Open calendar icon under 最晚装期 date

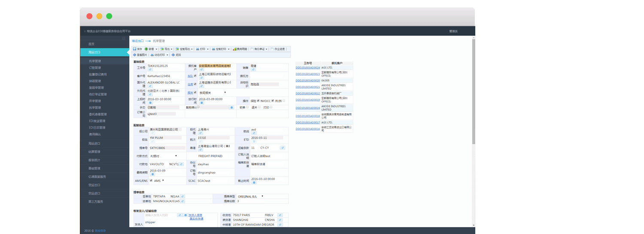click(x=152, y=174)
